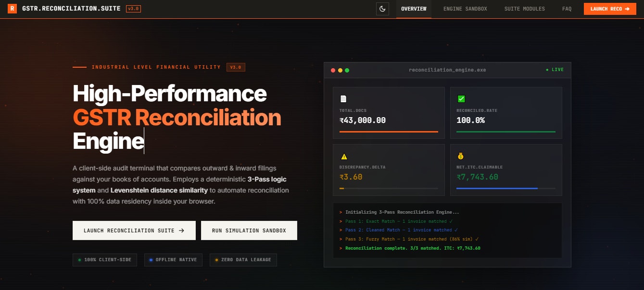Go to the Suite Modules tab
Screen dimensions: 644x290
525,9
